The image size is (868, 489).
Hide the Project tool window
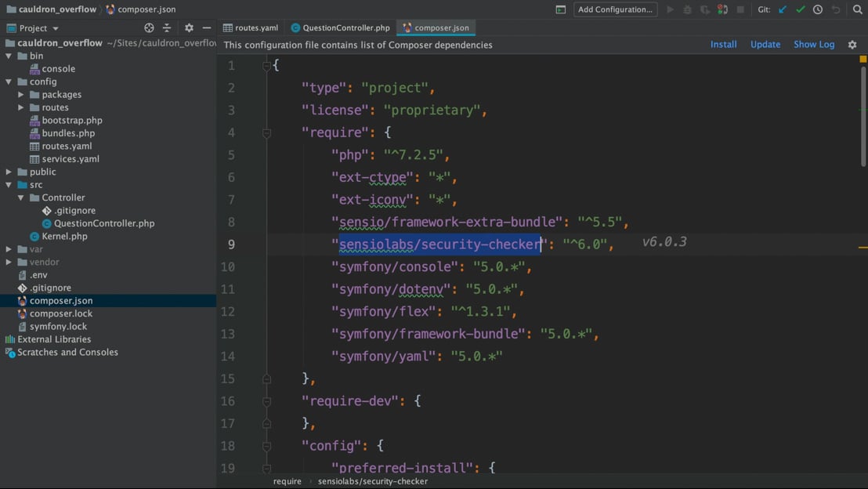[207, 28]
